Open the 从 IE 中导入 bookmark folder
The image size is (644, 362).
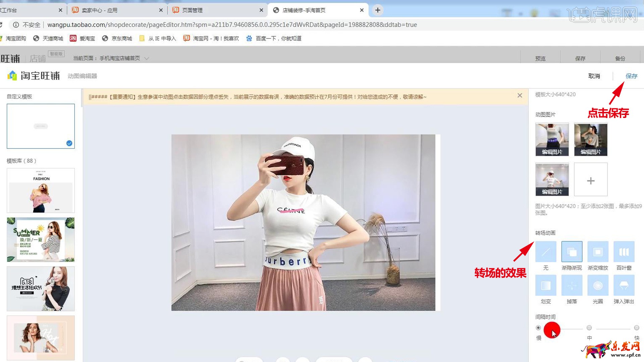coord(158,39)
